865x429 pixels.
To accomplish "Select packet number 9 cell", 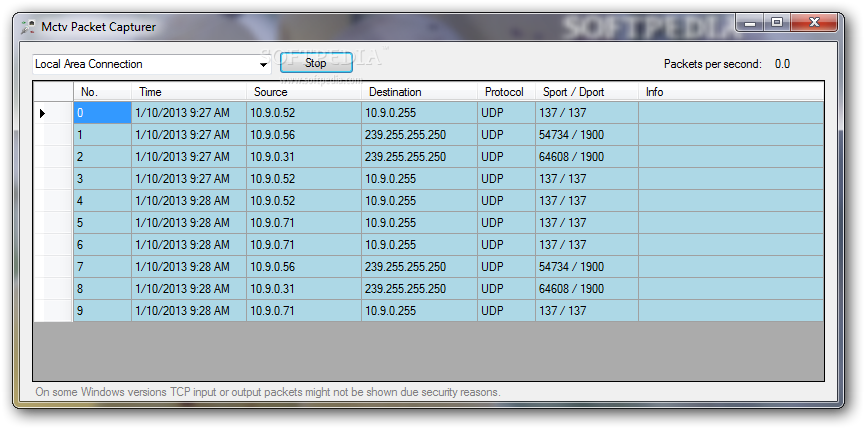I will coord(102,310).
